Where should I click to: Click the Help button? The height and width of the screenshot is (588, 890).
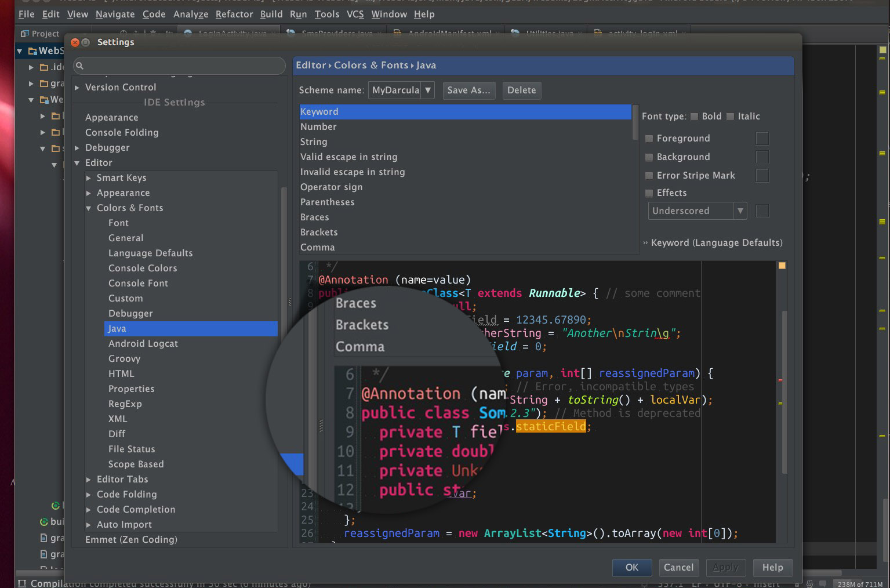[772, 568]
